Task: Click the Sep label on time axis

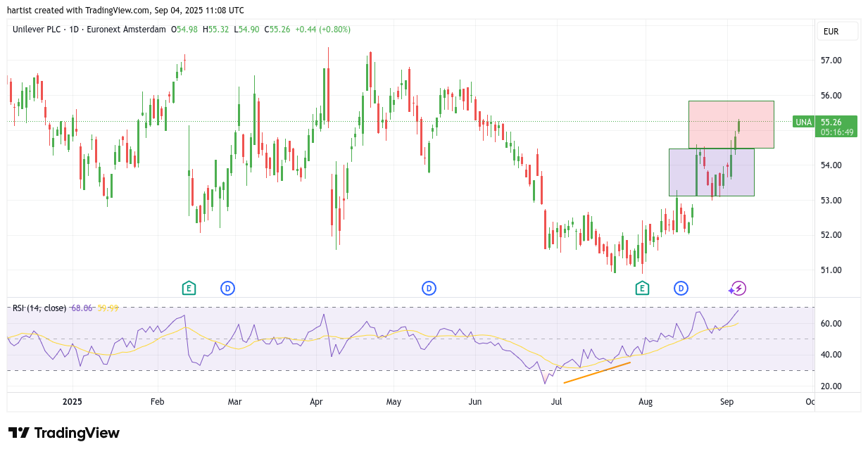Action: tap(727, 402)
